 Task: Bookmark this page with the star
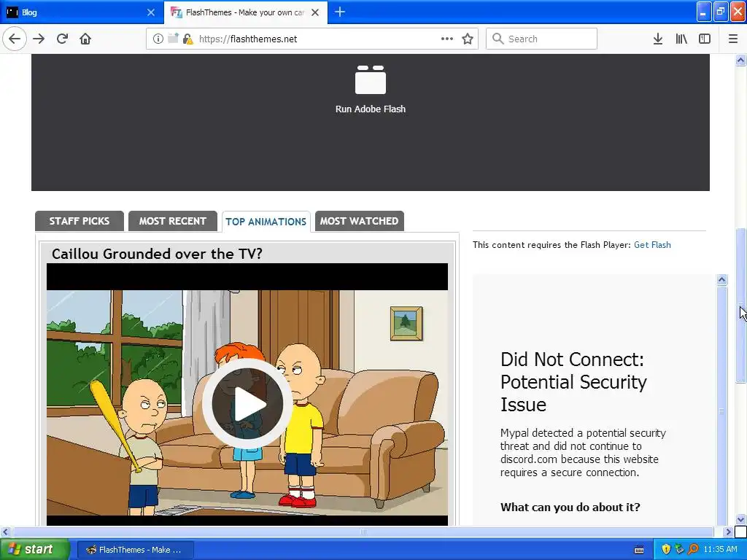tap(468, 39)
